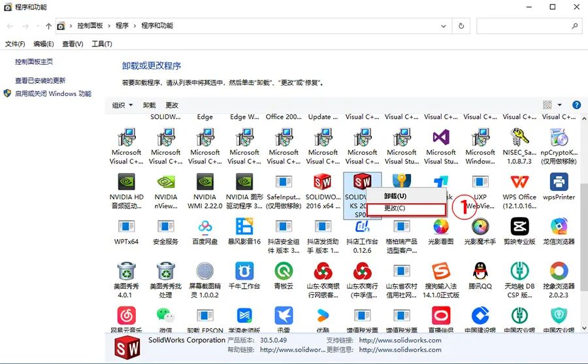Open the view options dropdown arrow

(x=559, y=105)
